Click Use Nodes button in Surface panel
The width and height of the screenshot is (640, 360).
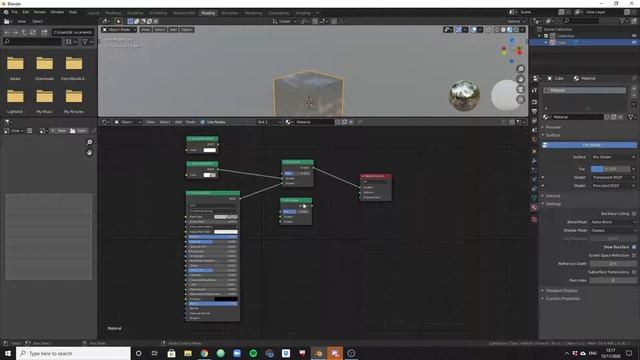coord(589,145)
